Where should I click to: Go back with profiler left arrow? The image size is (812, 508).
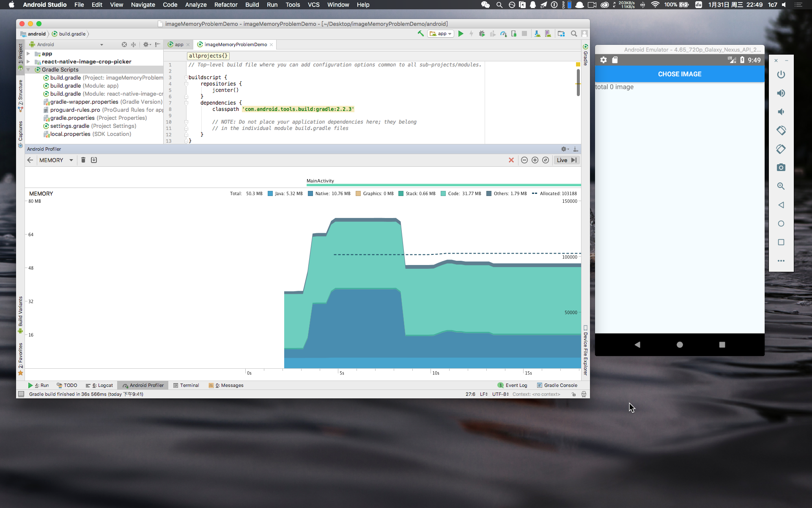(x=30, y=160)
